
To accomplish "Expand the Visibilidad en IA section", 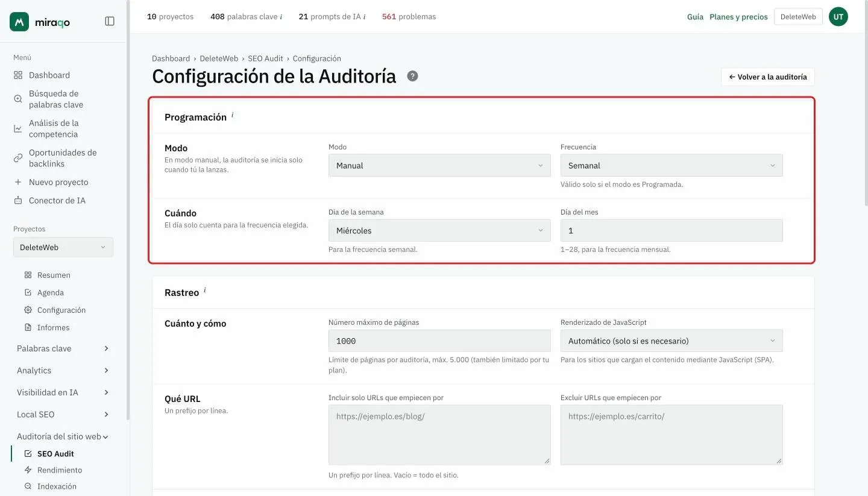I will 63,392.
